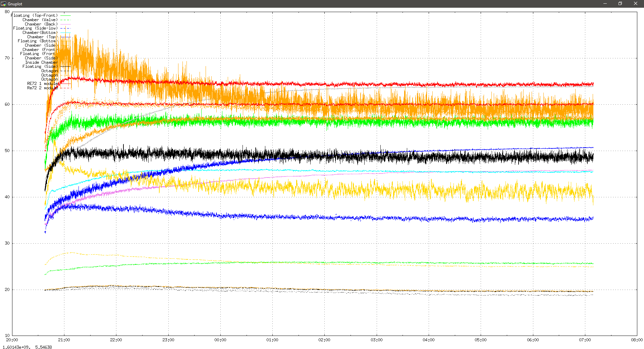Viewport: 644px width, 349px height.
Task: Click the y-axis tick label 10
Action: coord(7,336)
